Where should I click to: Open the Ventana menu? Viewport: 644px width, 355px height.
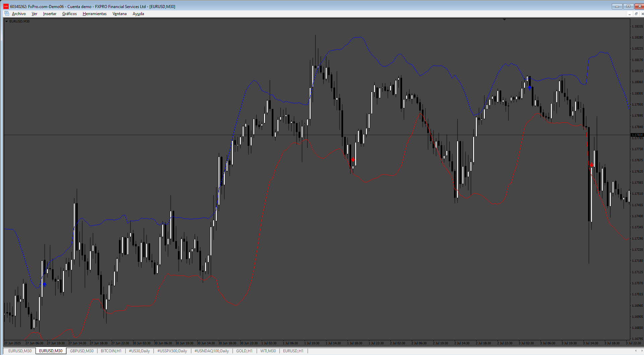tap(119, 14)
